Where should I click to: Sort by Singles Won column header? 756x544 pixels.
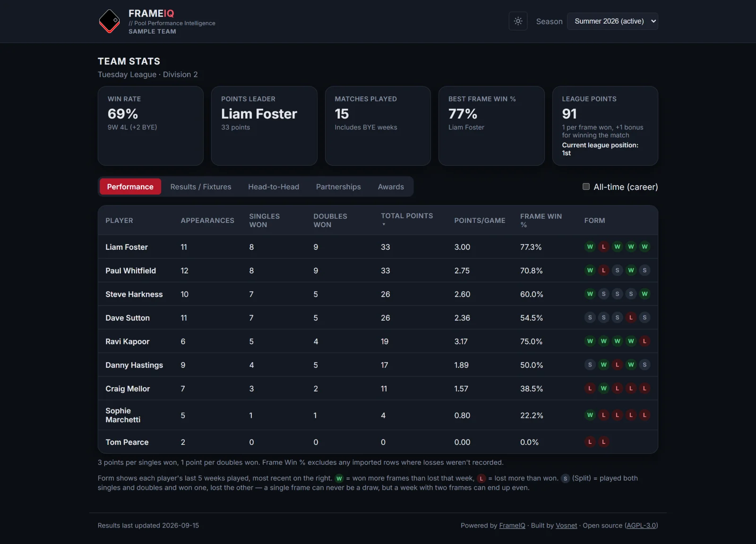point(265,221)
